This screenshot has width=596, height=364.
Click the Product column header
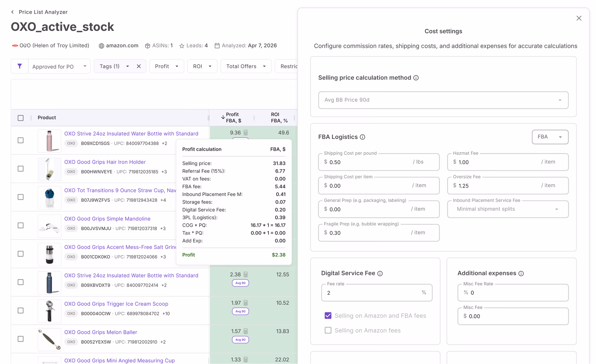pos(47,118)
